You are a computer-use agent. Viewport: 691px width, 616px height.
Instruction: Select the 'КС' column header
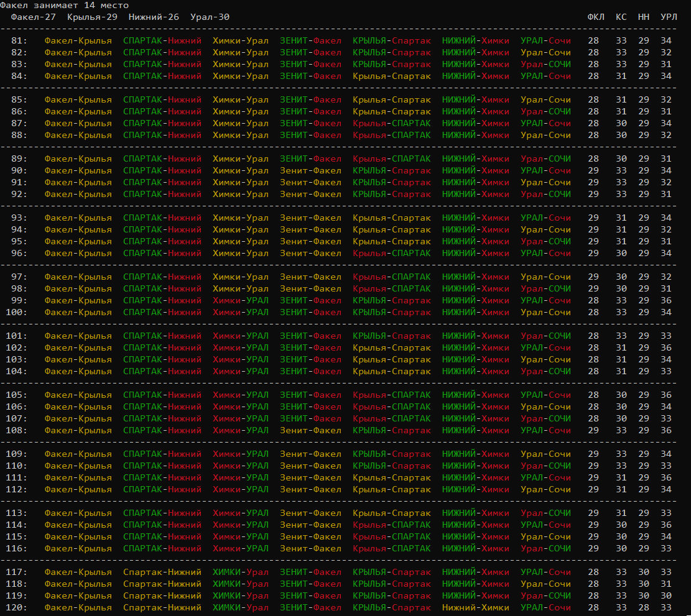621,17
